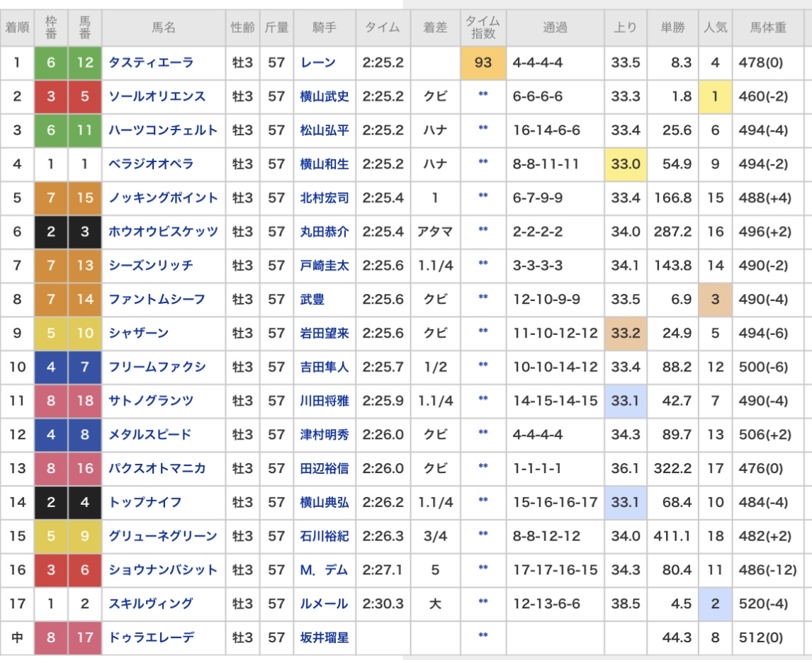Select the pink horse number 18 cell
This screenshot has width=812, height=660.
(85, 401)
